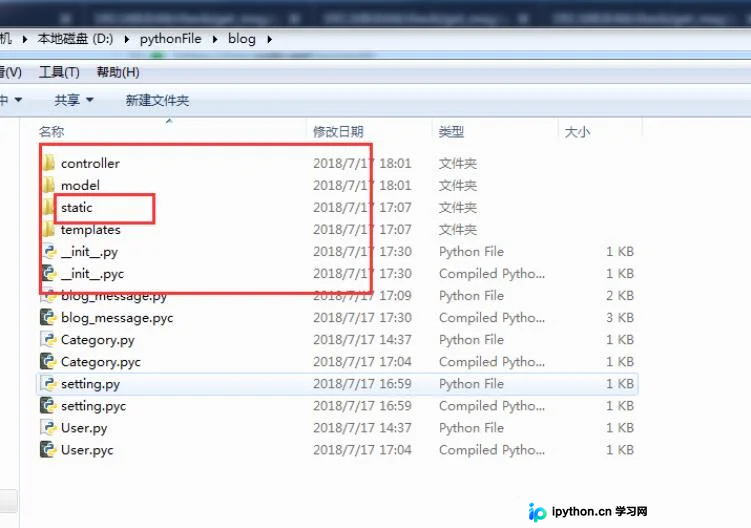
Task: Click 文件夹 type in controller row
Action: coord(457,163)
